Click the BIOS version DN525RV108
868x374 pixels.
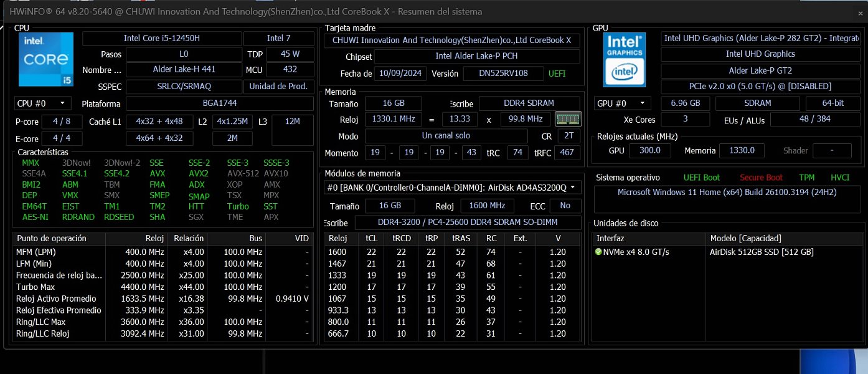click(503, 73)
